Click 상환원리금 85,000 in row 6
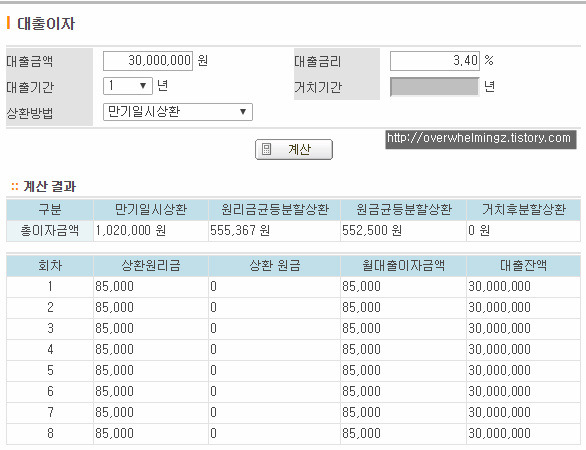Screen dimensions: 586x450 tap(114, 391)
